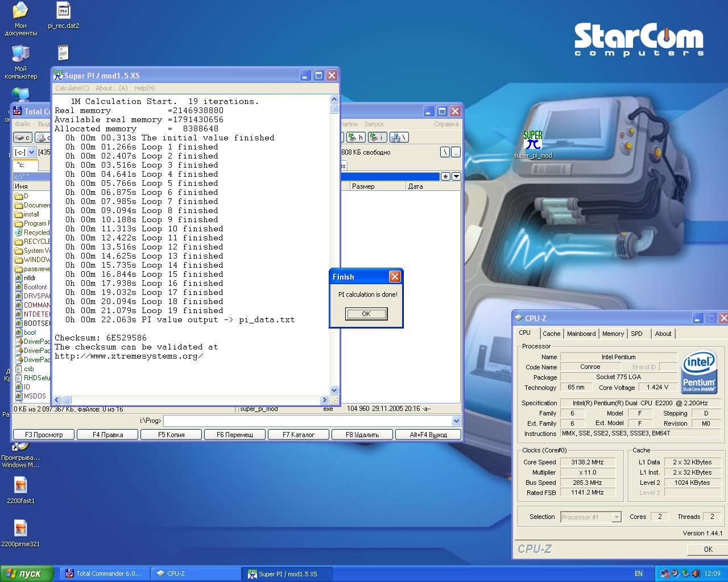Click the CPU-Z title bar icon

519,318
